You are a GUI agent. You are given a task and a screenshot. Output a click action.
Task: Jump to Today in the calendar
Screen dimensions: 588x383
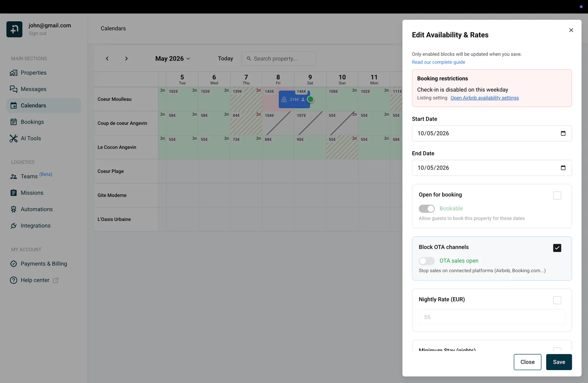(x=225, y=58)
